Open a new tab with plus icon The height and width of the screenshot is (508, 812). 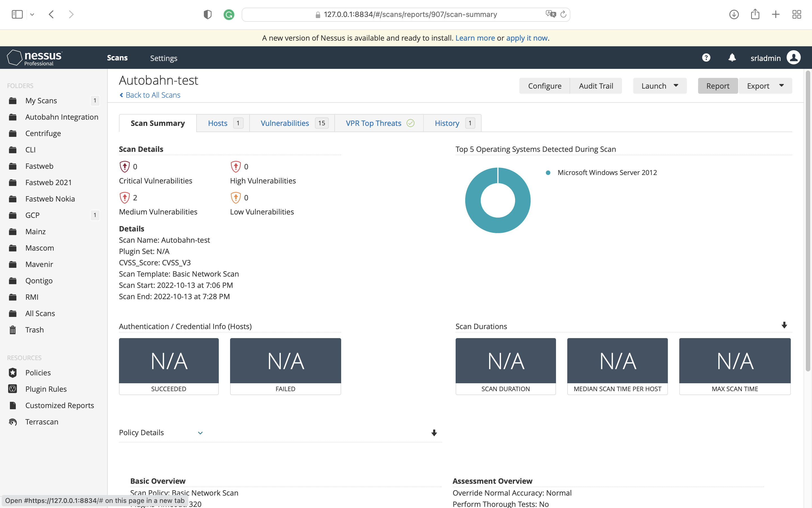pyautogui.click(x=776, y=14)
